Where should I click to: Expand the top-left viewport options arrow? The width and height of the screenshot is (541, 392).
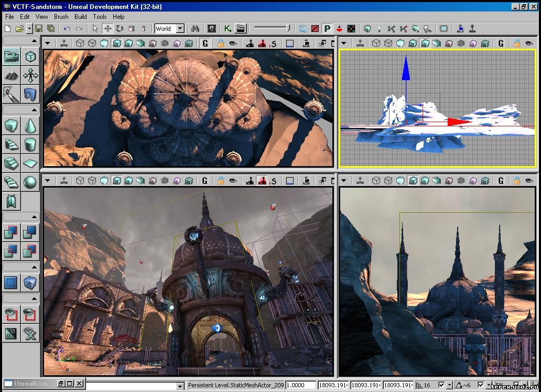click(48, 43)
